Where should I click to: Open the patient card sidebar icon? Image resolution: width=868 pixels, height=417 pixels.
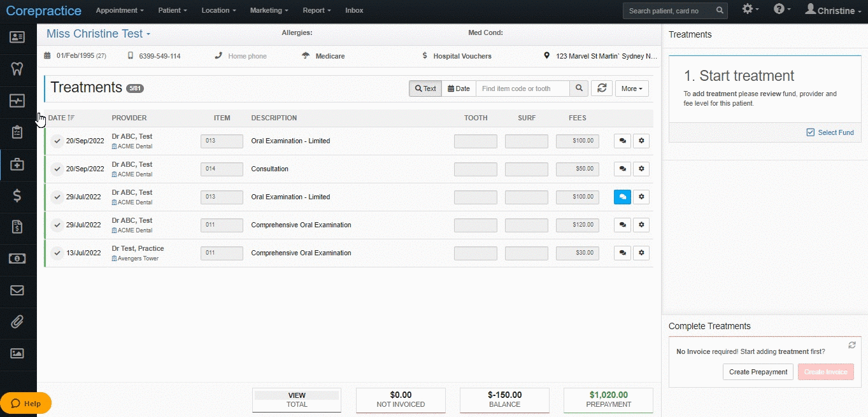[17, 36]
